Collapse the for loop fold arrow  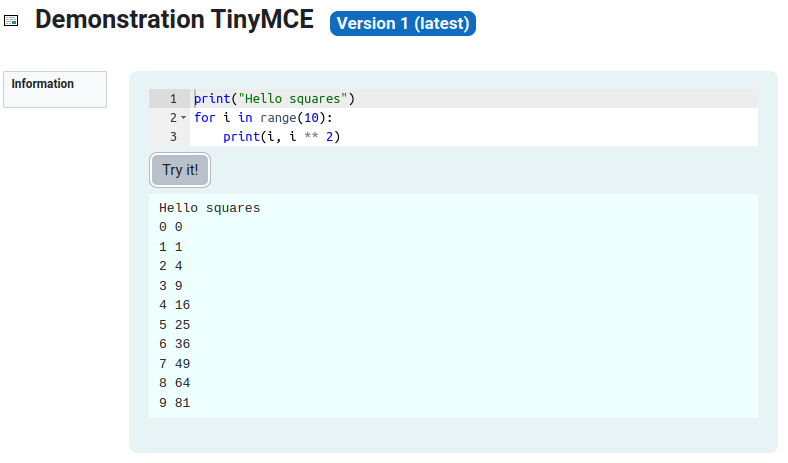pyautogui.click(x=183, y=118)
